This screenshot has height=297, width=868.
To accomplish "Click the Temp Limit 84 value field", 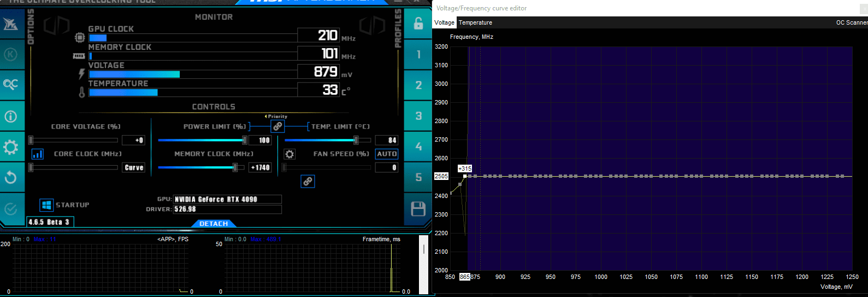I will pos(387,141).
